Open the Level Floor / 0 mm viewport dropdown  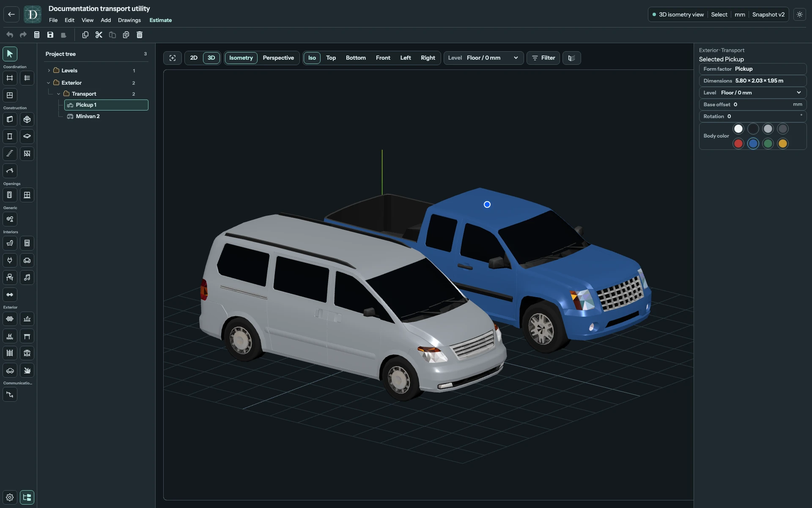[x=483, y=58]
